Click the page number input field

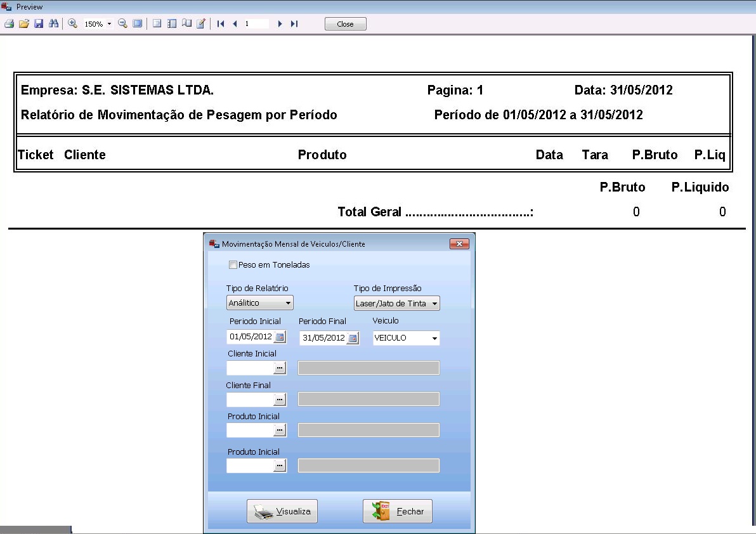[256, 23]
